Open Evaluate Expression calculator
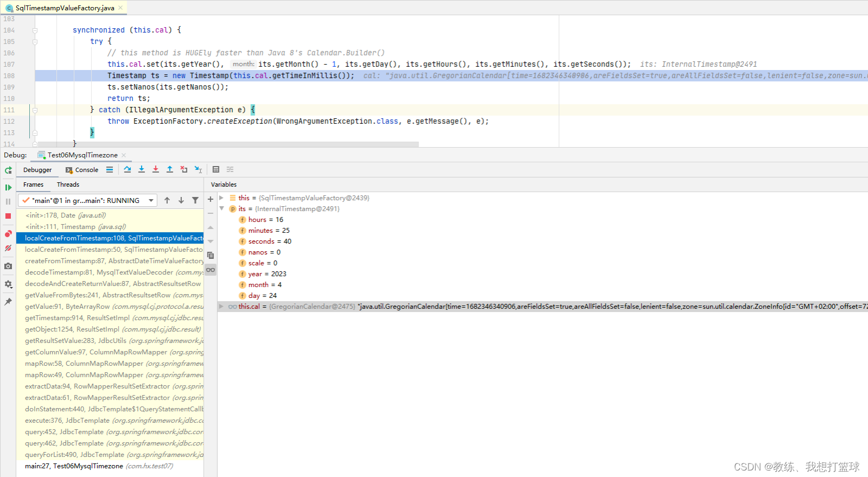 coord(216,169)
